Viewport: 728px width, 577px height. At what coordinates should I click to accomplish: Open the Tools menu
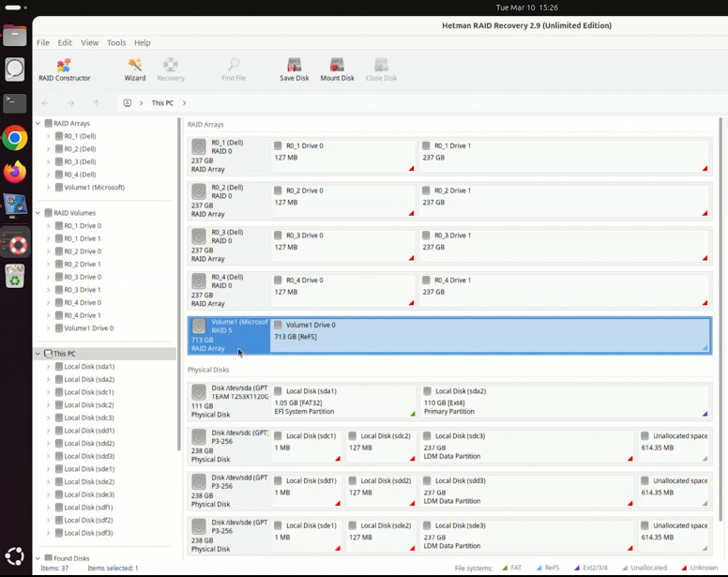(x=116, y=43)
